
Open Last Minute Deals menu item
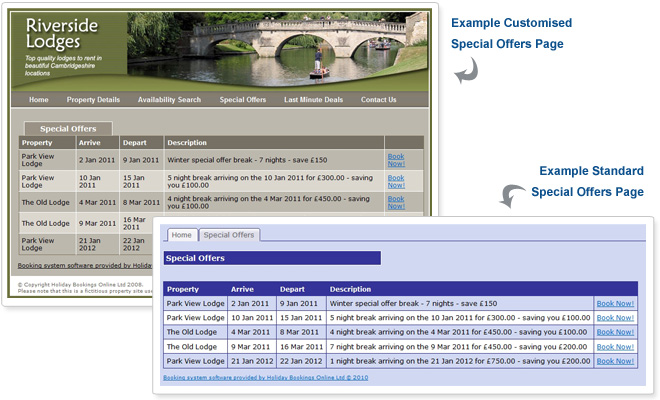click(x=313, y=100)
